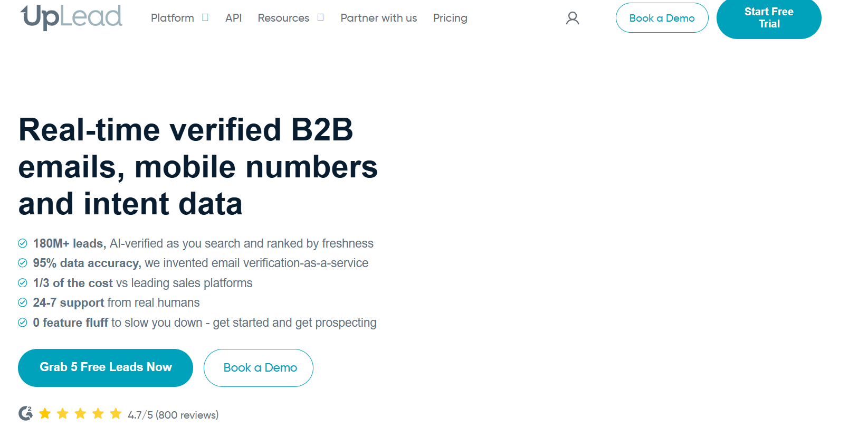Click the checkmark beside 1/3 of the cost
Screen dimensions: 868x445
click(x=23, y=283)
